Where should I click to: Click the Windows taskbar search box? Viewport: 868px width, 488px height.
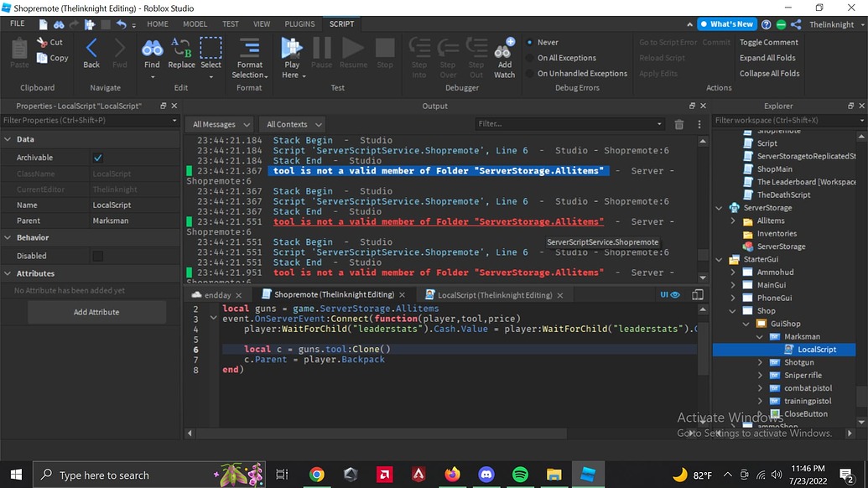pos(149,475)
